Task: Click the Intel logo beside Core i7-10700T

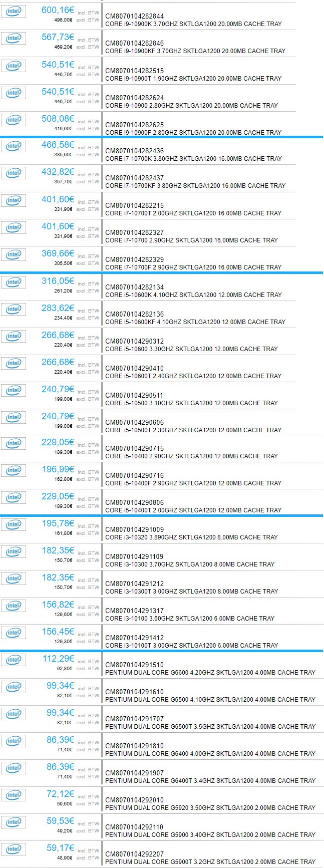Action: click(x=14, y=200)
